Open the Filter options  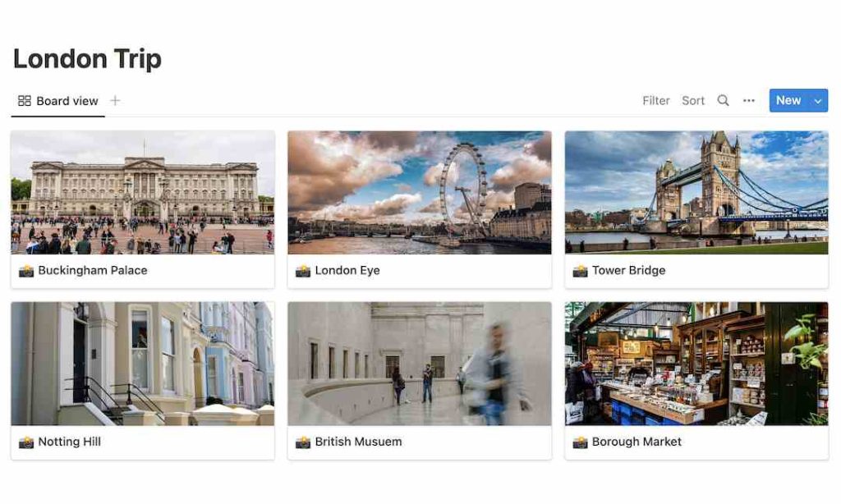pyautogui.click(x=655, y=100)
